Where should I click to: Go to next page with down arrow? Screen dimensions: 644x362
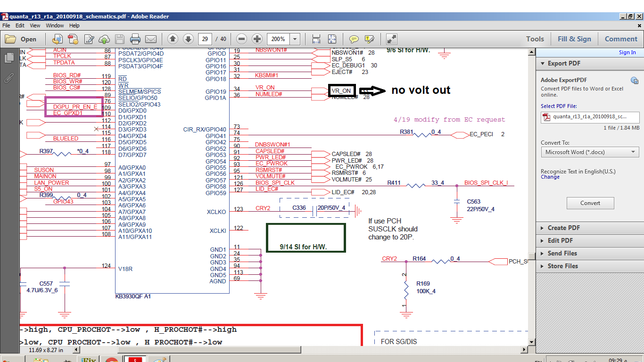pos(188,39)
